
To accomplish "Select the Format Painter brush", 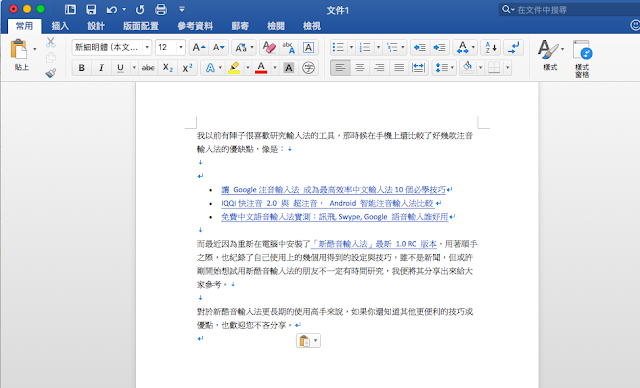I will point(51,73).
